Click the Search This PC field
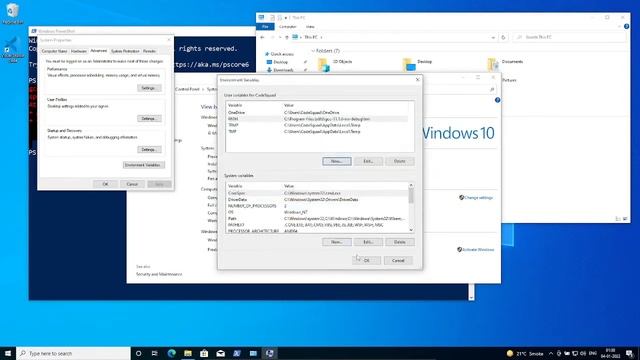This screenshot has height=360, width=640. [x=570, y=37]
